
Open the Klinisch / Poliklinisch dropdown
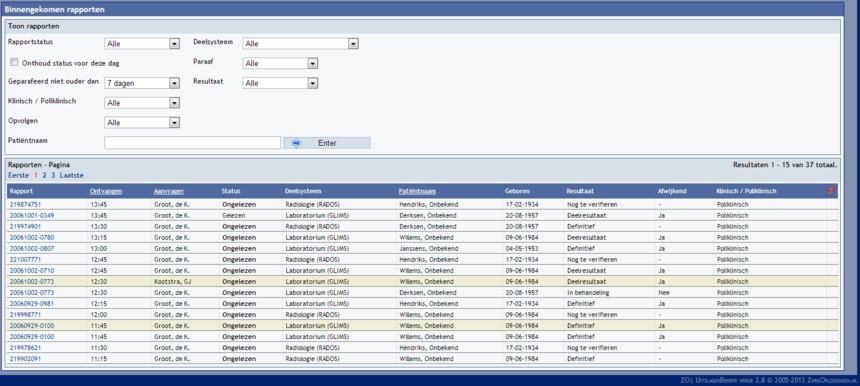point(142,103)
